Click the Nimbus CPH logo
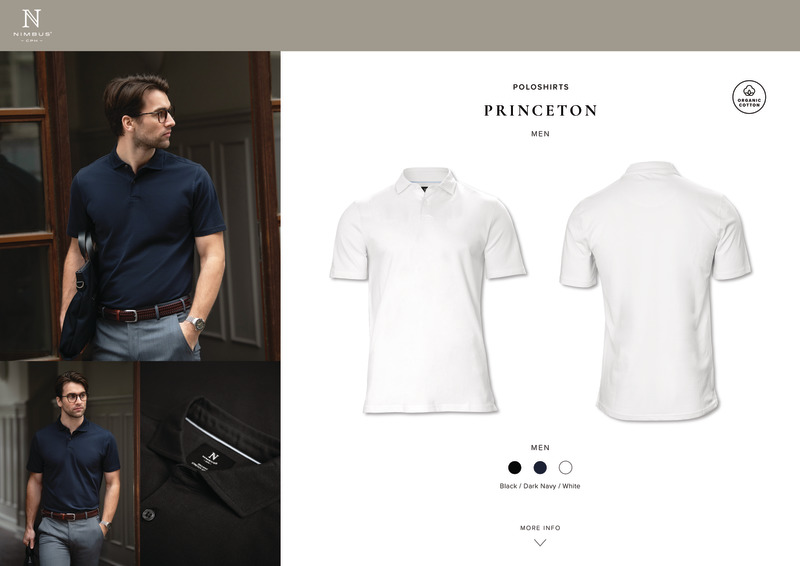Image resolution: width=800 pixels, height=566 pixels. [32, 25]
